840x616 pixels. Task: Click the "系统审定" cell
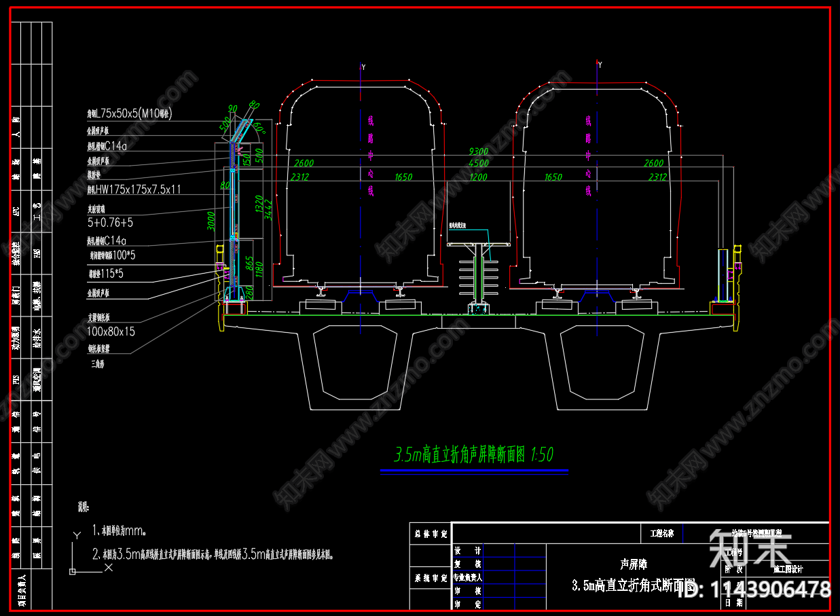431,578
